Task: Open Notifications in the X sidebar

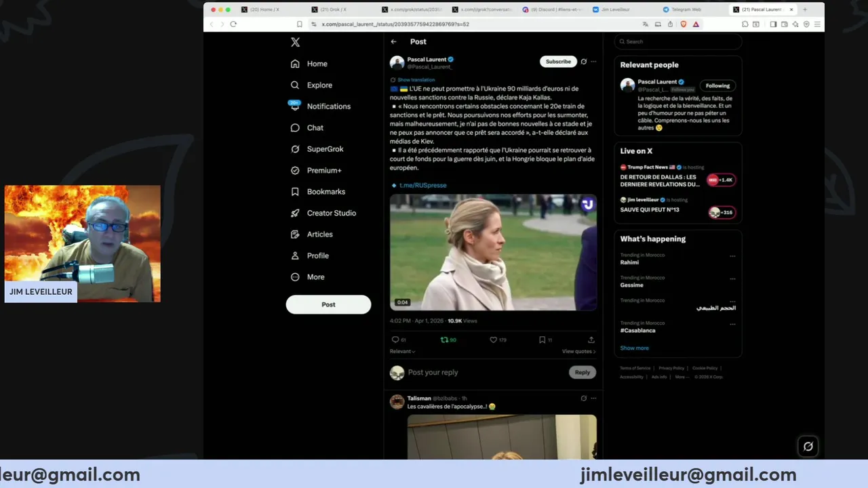Action: pos(320,106)
